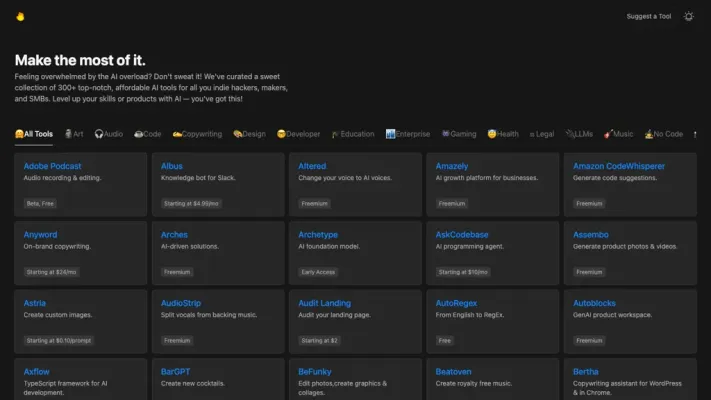
Task: Click the waving hand logo icon
Action: pyautogui.click(x=20, y=16)
